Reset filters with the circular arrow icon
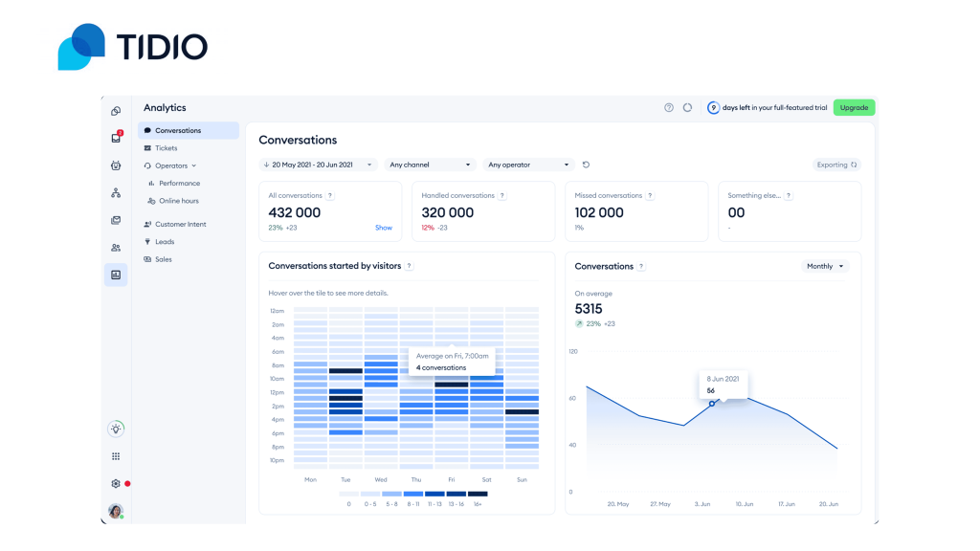 coord(586,165)
